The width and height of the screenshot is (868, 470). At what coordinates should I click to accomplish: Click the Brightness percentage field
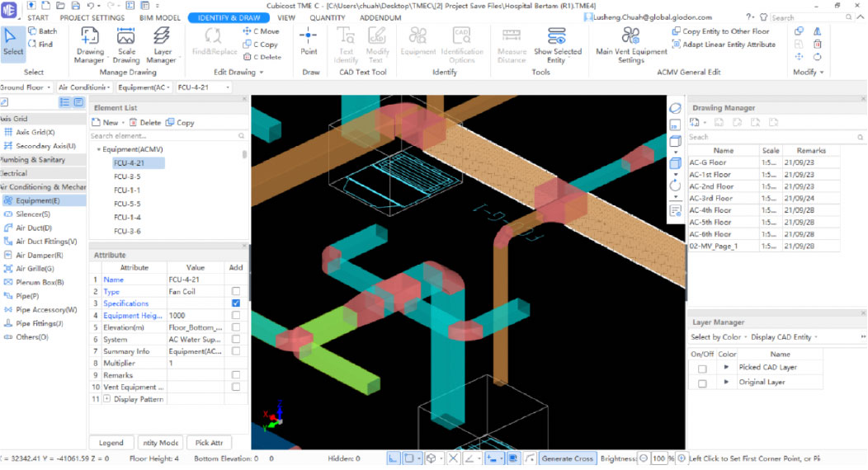point(658,458)
